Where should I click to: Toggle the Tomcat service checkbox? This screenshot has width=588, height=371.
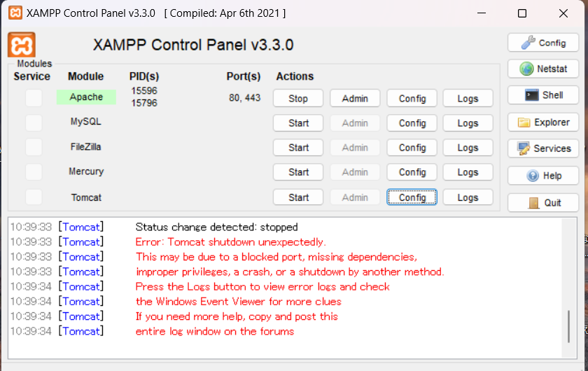pos(34,197)
